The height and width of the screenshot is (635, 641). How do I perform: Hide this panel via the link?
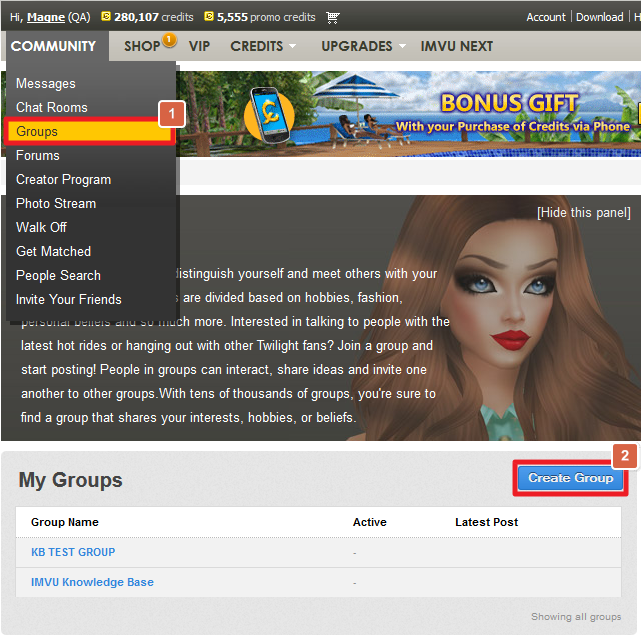point(583,213)
